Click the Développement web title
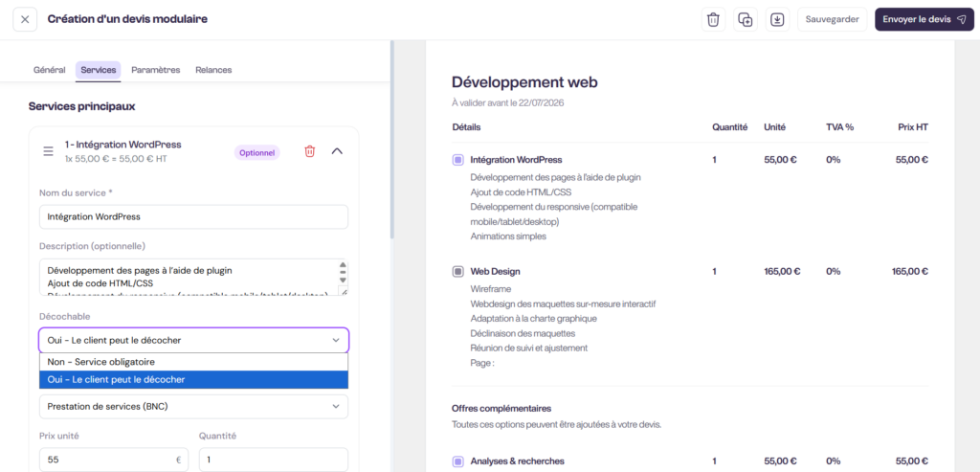Viewport: 980px width, 472px height. point(524,82)
